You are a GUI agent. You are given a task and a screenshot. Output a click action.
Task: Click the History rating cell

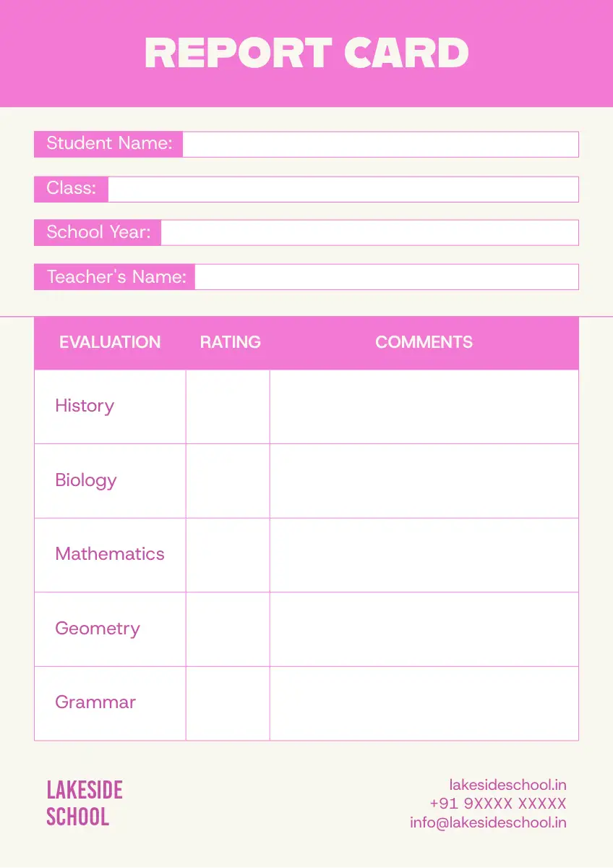tap(228, 407)
